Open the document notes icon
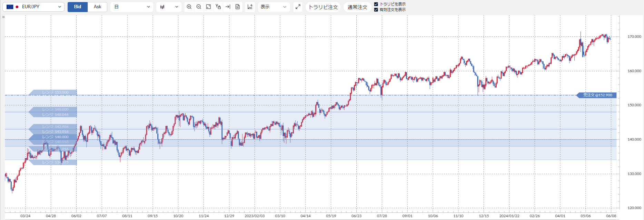This screenshot has width=644, height=220. 238,7
